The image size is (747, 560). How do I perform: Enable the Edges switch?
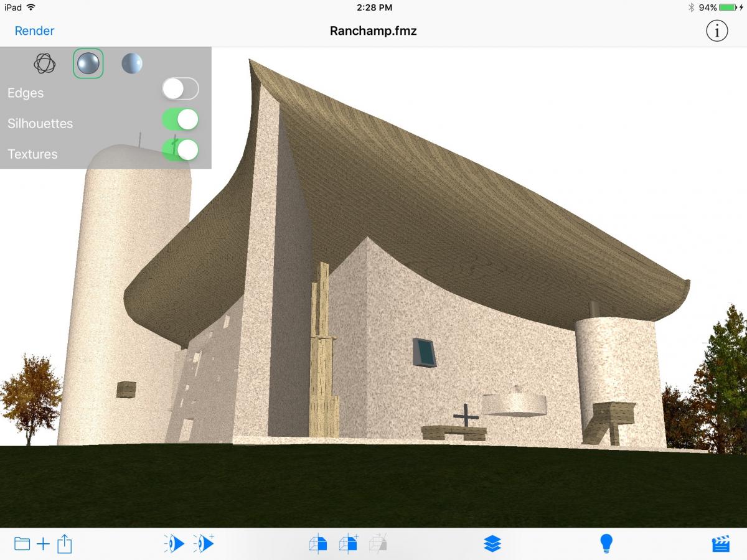click(181, 89)
